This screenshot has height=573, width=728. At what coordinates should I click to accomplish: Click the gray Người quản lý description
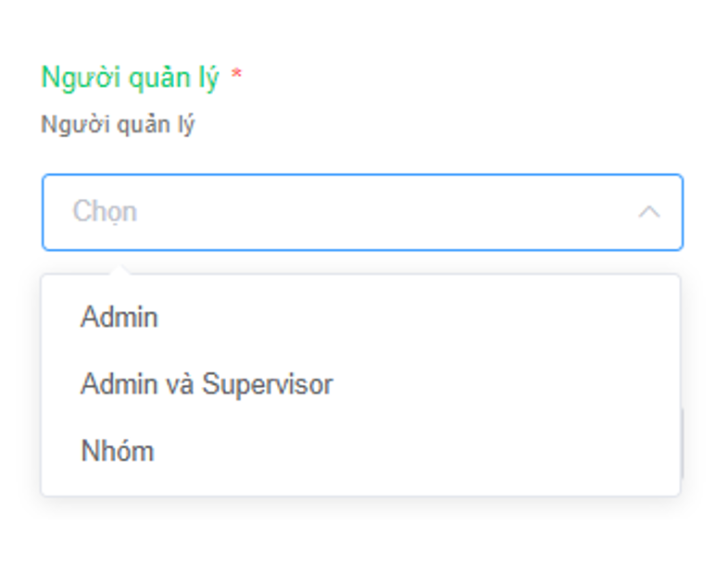pyautogui.click(x=118, y=125)
